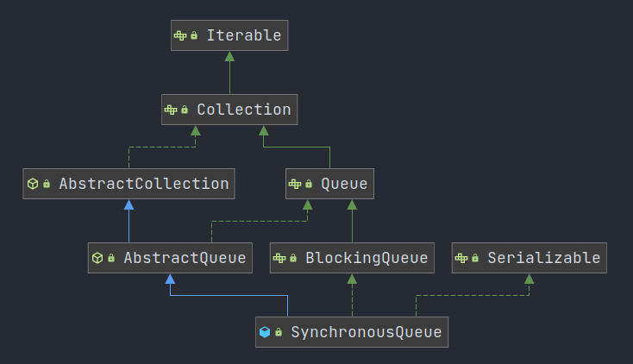Click the interface icon on Iterable node

[180, 35]
